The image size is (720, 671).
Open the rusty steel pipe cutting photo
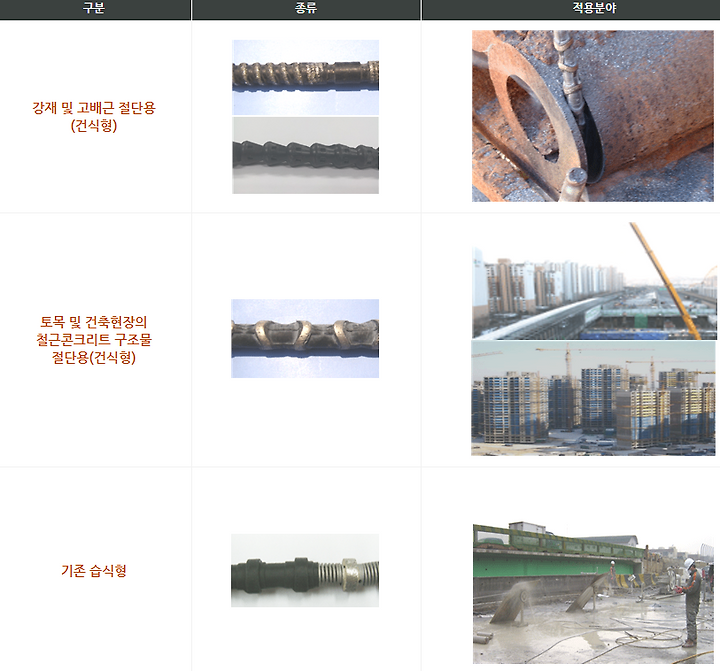(x=593, y=116)
